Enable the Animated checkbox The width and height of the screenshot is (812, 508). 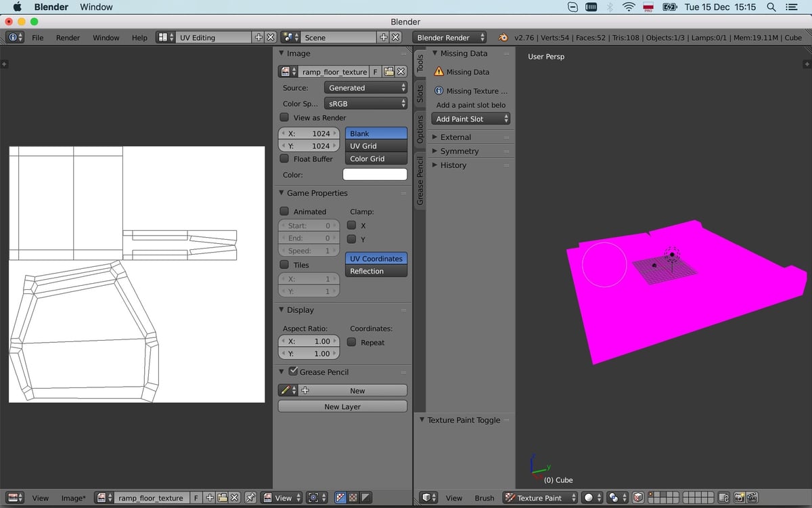tap(284, 211)
